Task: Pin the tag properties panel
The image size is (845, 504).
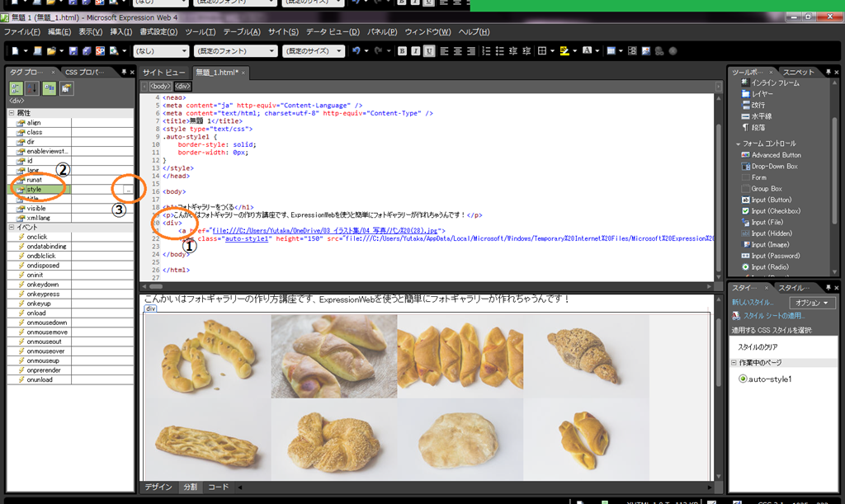Action: [124, 72]
